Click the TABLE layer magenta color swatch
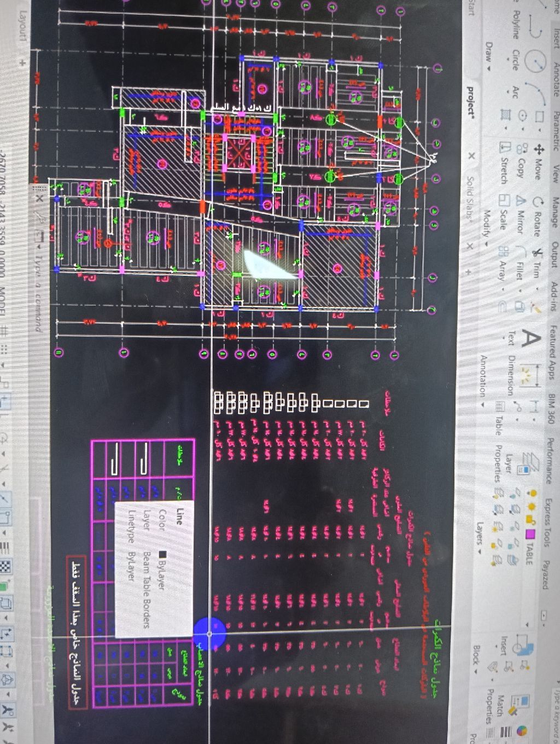Image resolution: width=560 pixels, height=744 pixels. (530, 532)
